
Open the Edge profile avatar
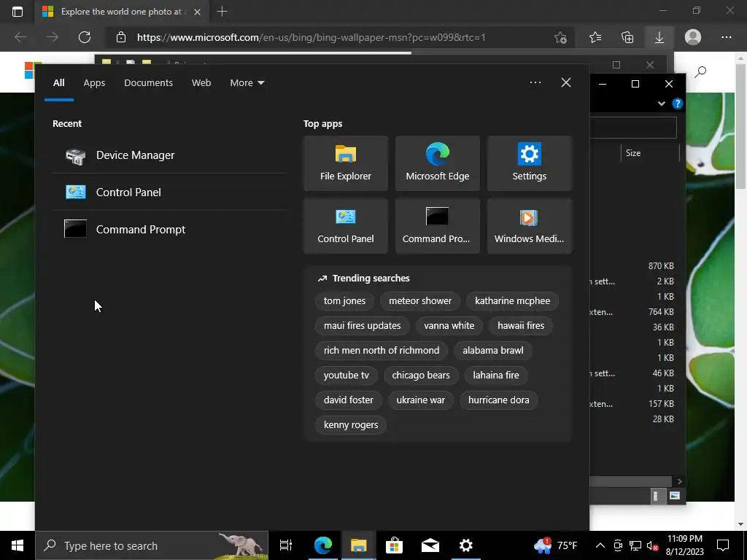[693, 37]
